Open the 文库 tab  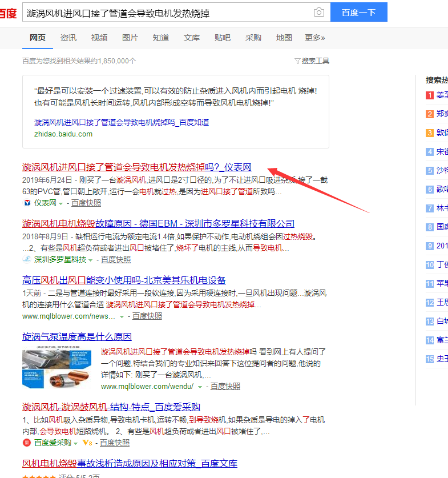click(x=191, y=38)
